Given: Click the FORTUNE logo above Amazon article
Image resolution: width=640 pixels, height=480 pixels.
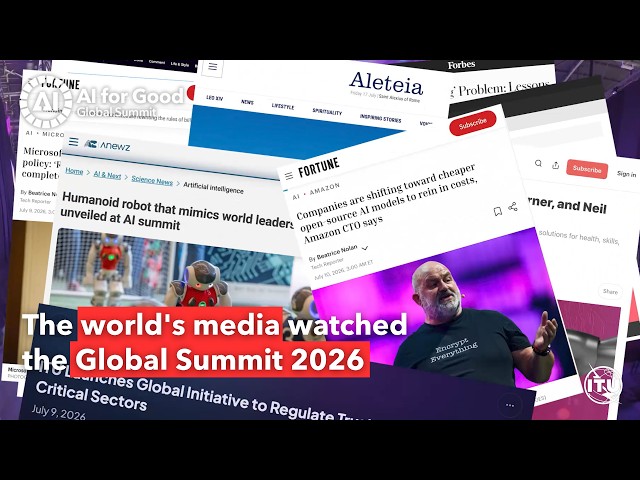Looking at the screenshot, I should 319,167.
